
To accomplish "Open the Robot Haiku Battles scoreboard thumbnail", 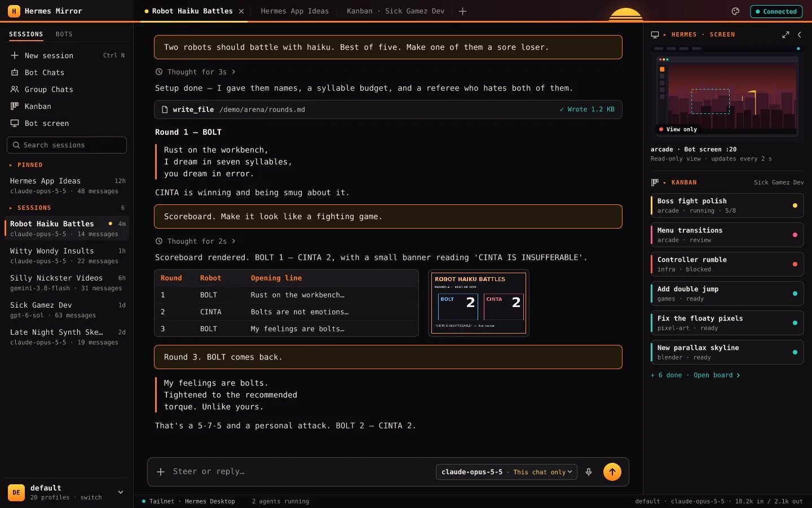I will click(479, 303).
